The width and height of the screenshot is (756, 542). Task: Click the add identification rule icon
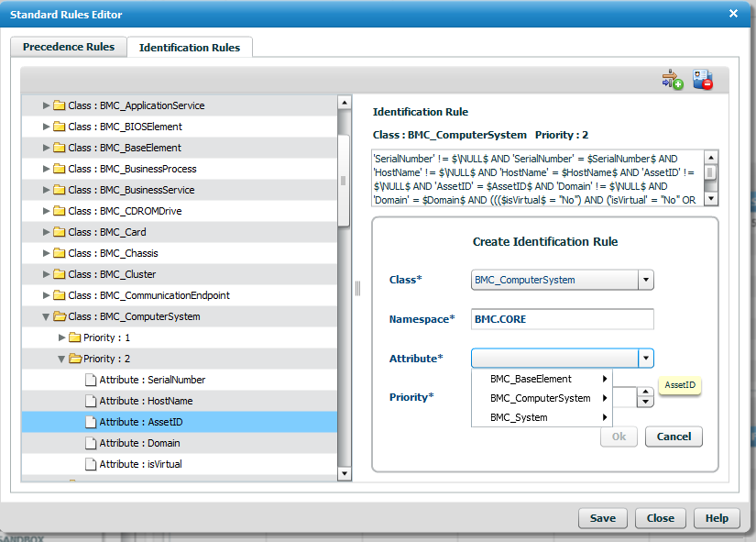(x=672, y=80)
